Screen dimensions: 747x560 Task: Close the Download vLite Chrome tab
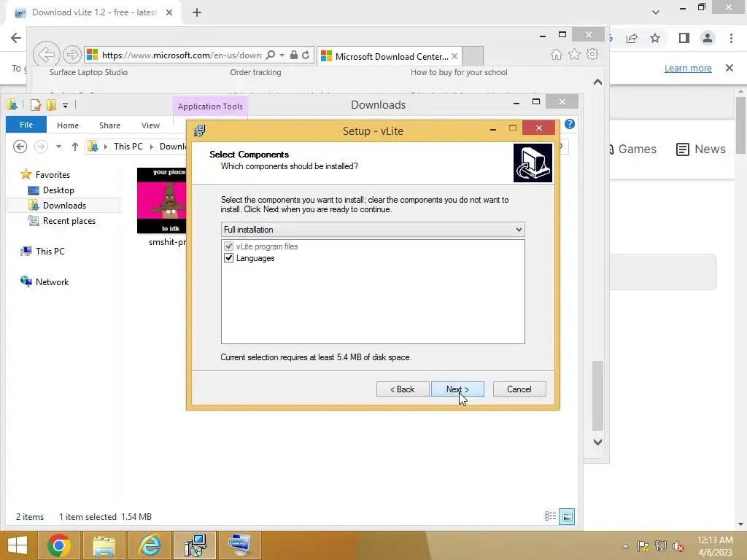coord(169,12)
